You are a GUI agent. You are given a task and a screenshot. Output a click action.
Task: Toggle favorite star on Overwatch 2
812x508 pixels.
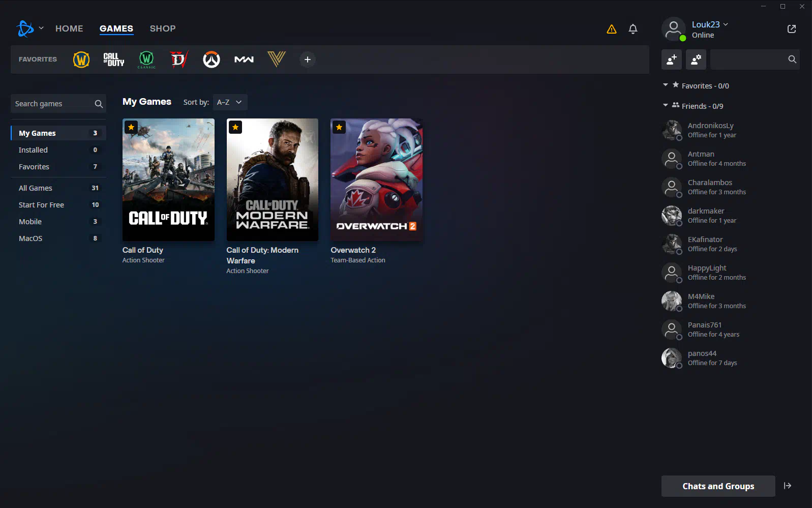[339, 127]
